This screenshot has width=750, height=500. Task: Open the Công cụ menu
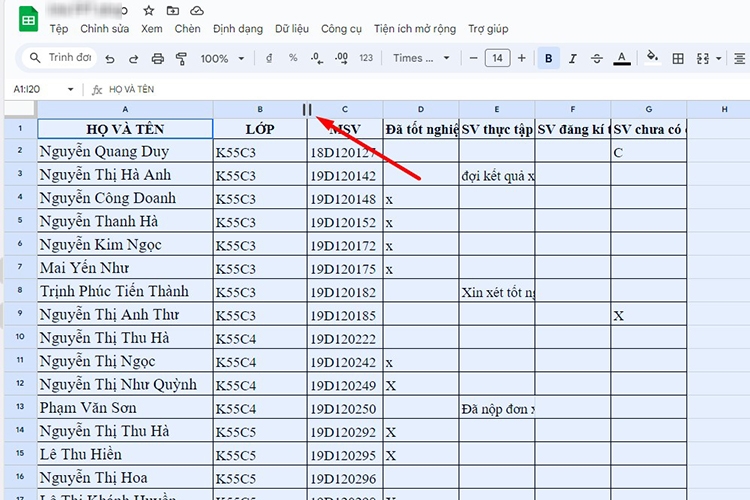[341, 29]
